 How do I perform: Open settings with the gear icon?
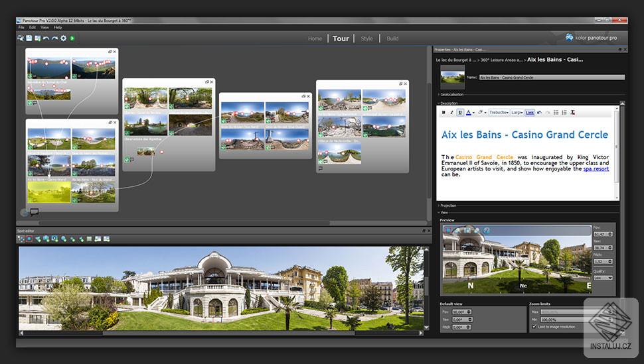pos(63,38)
